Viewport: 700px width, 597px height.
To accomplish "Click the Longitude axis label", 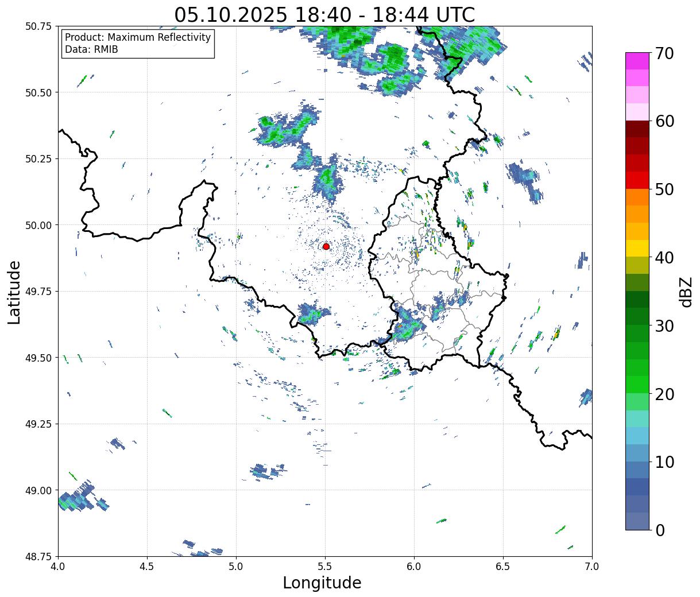I will click(322, 583).
